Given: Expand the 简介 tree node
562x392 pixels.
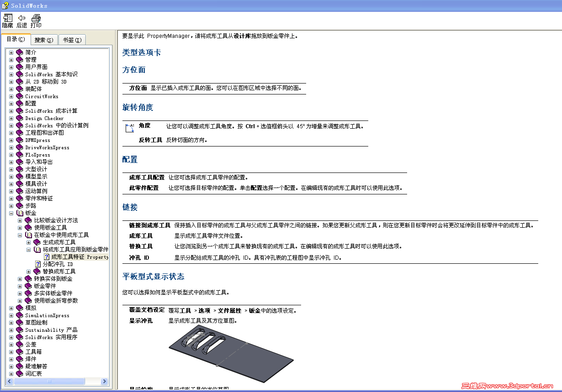Looking at the screenshot, I should [11, 52].
